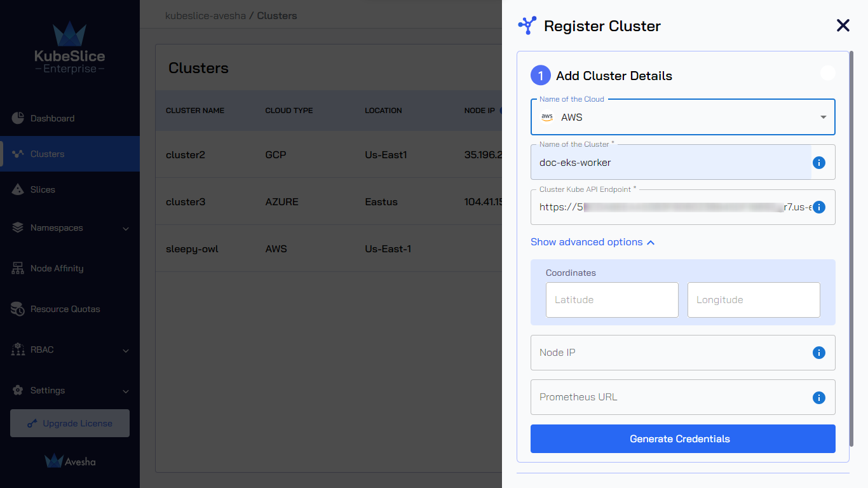Show info for Name of the Cluster

click(819, 163)
